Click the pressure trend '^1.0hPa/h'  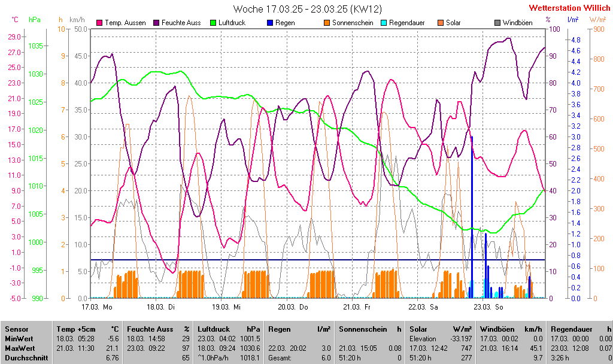[x=213, y=358]
